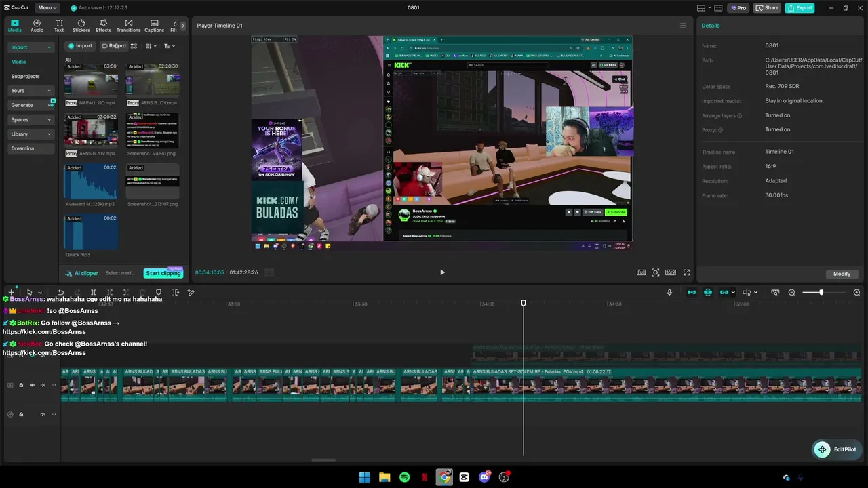Viewport: 868px width, 488px height.
Task: Select the Quack.mp3 audio thumbnail
Action: (91, 232)
